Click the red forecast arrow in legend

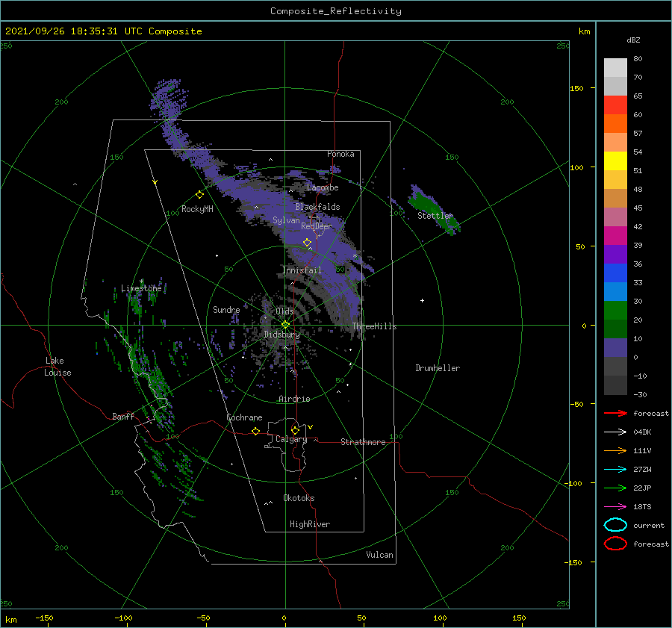click(615, 413)
